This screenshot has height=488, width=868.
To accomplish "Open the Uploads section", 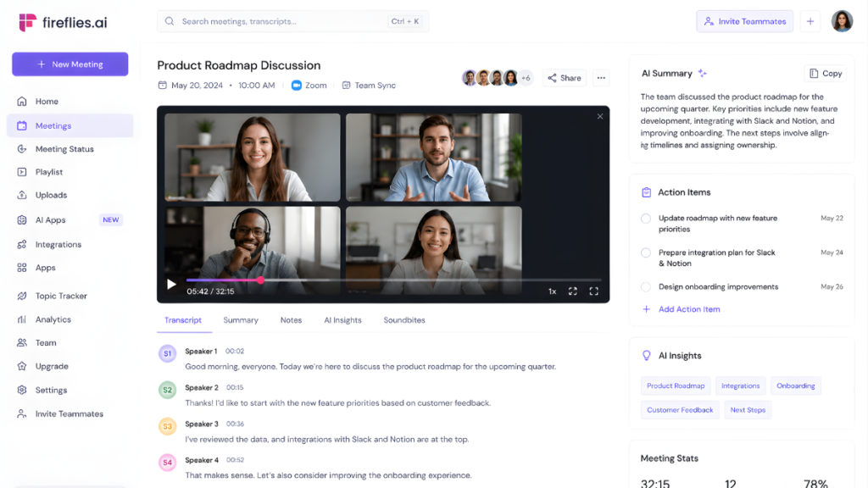I will pyautogui.click(x=53, y=195).
